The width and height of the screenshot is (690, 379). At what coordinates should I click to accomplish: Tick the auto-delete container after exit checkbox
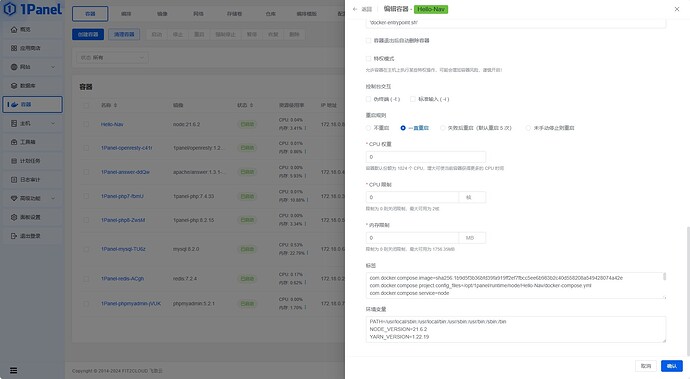(x=368, y=40)
